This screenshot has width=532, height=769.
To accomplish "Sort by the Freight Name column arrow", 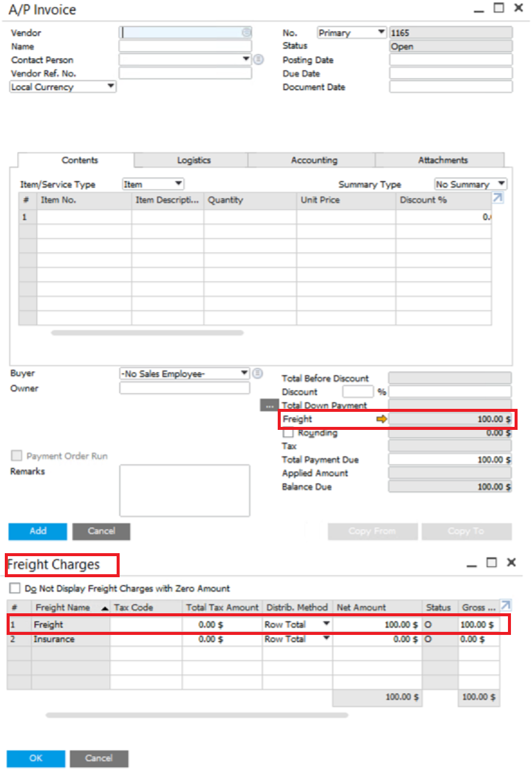I will pyautogui.click(x=105, y=608).
